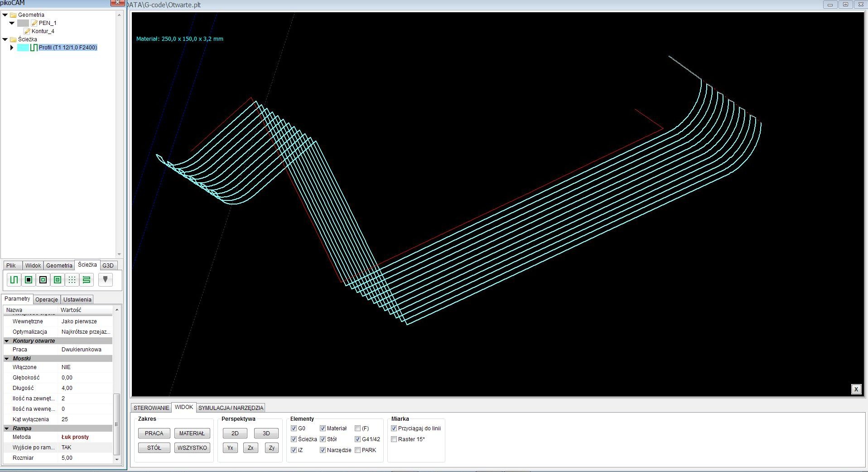
Task: Select Kontur_4 in the tree
Action: pyautogui.click(x=43, y=31)
